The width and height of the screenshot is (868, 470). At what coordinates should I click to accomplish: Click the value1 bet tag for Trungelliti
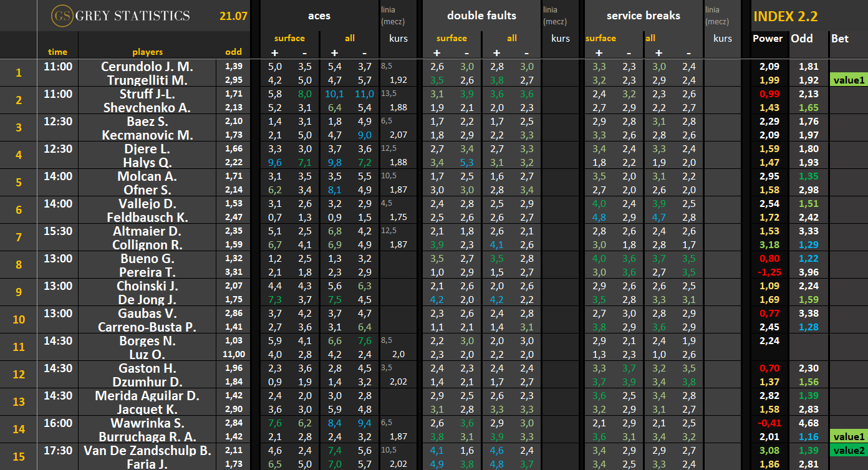849,80
